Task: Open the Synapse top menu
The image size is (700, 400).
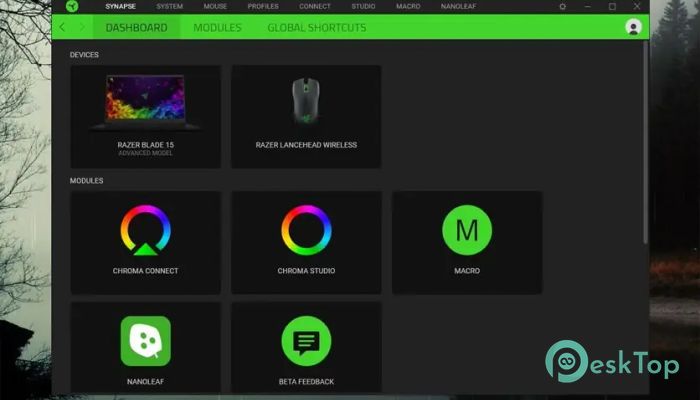Action: pyautogui.click(x=121, y=6)
